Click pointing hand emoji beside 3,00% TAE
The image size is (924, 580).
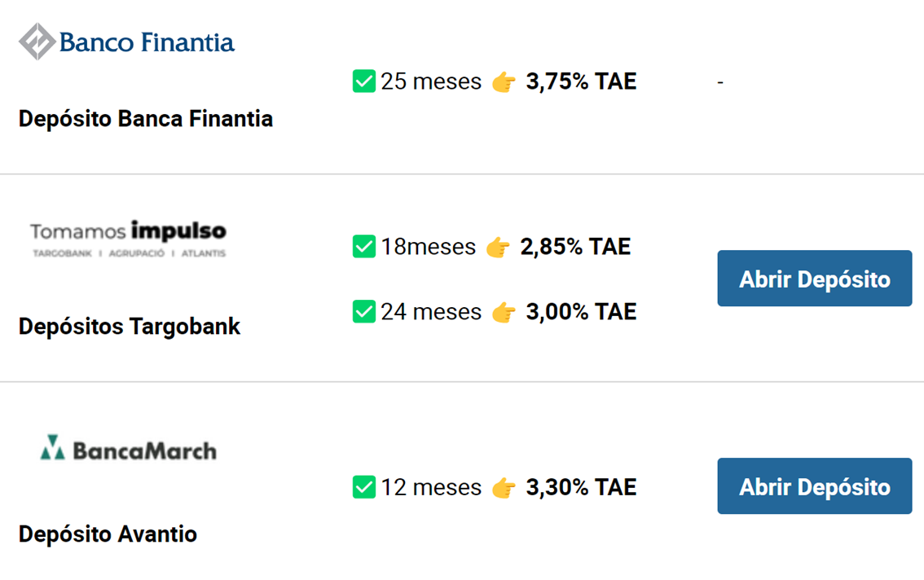(504, 312)
